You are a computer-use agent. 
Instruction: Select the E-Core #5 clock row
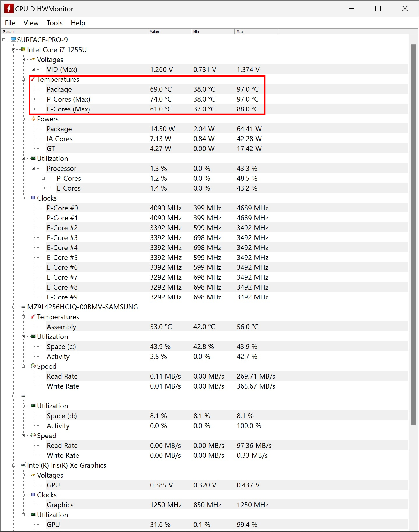pos(227,257)
